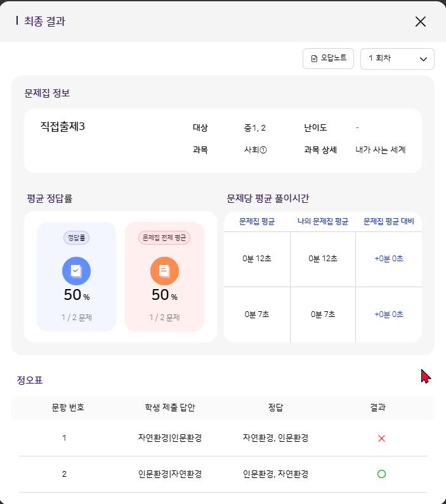Click the 문제집 평균 대비 column header
The image size is (446, 504).
coord(388,221)
